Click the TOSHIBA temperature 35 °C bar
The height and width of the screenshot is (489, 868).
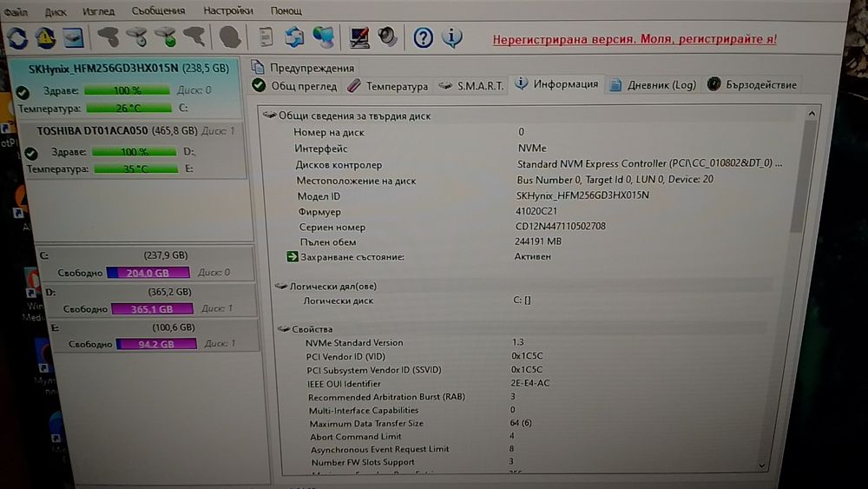point(135,169)
